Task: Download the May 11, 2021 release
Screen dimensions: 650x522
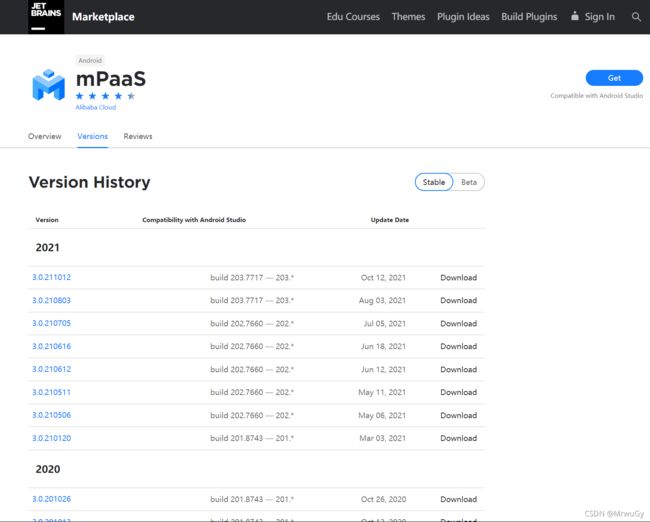Action: click(458, 392)
